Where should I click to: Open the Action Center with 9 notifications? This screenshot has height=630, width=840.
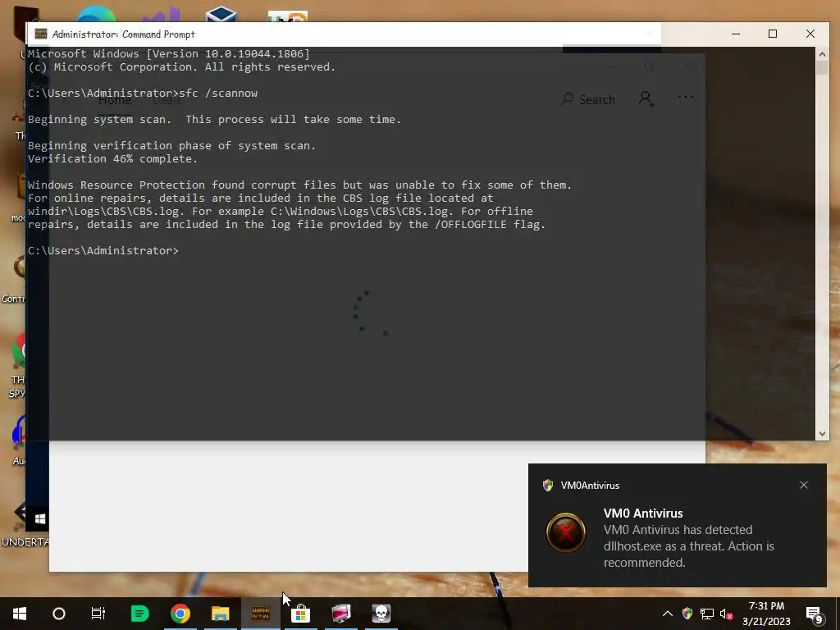click(x=815, y=615)
